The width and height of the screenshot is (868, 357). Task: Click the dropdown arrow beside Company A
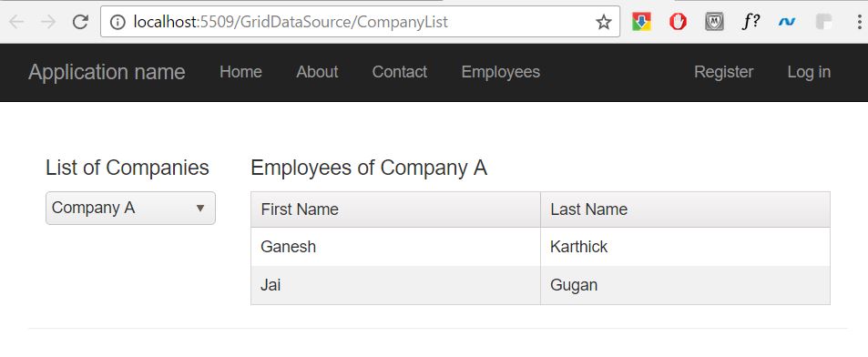200,209
